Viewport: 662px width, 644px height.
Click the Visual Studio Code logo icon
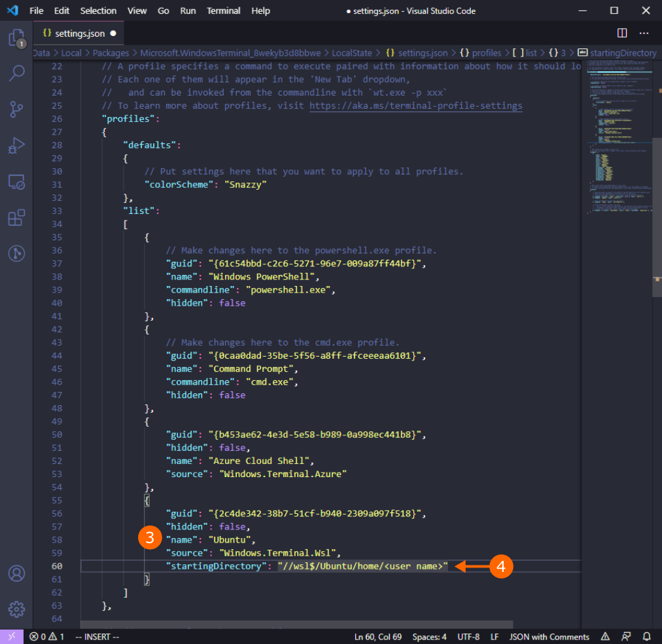[x=12, y=10]
